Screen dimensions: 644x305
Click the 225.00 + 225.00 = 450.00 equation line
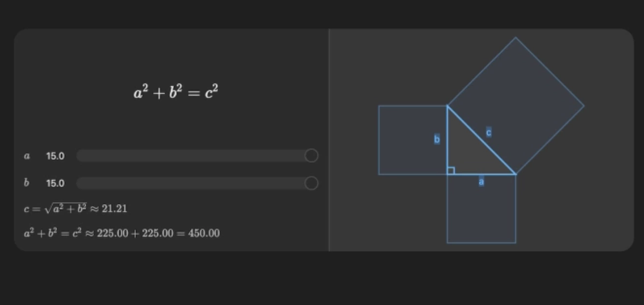122,233
